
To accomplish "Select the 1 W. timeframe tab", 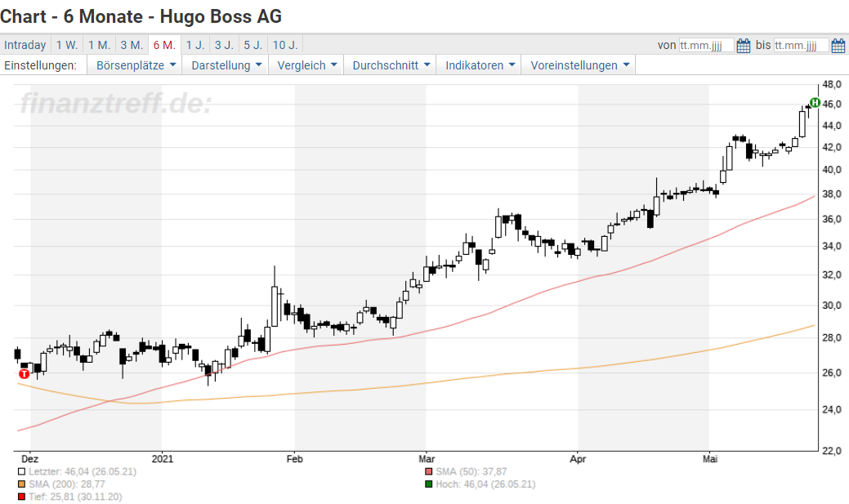I will click(67, 45).
